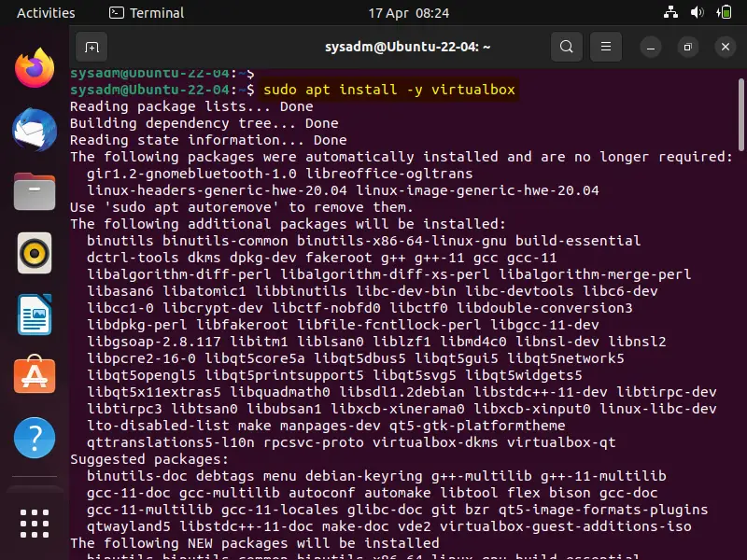Click 'linux-image-generic-hwe-20.04' package name
Image resolution: width=747 pixels, height=560 pixels.
click(477, 190)
